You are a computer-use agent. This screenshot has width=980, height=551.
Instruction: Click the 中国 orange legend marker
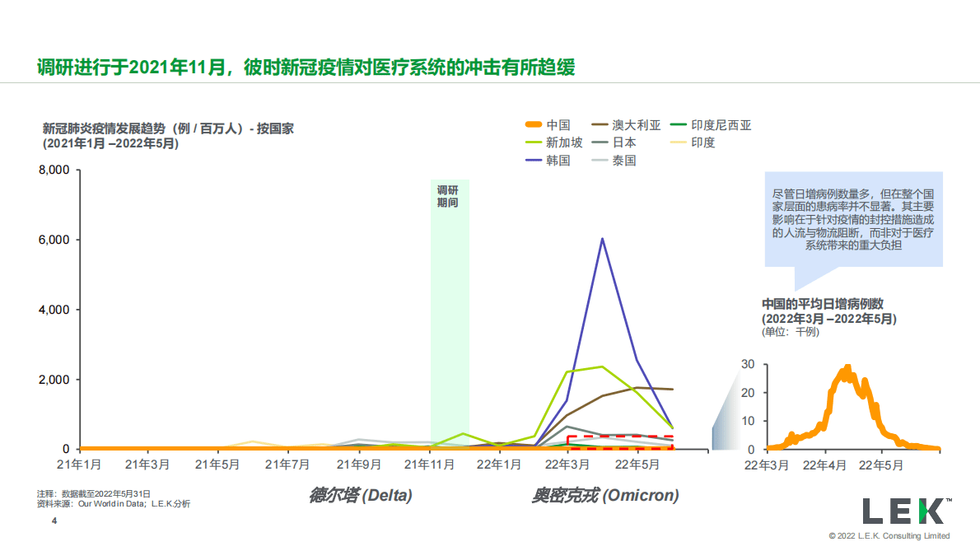point(534,125)
